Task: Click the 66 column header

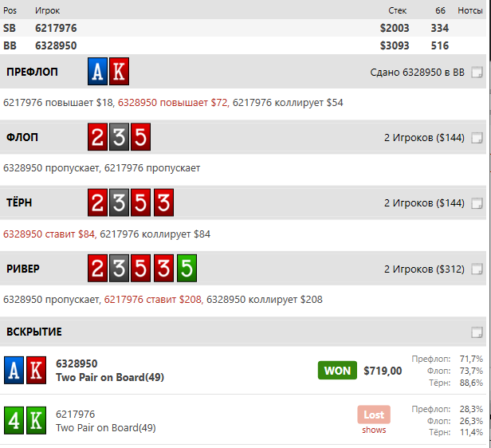Action: click(440, 10)
